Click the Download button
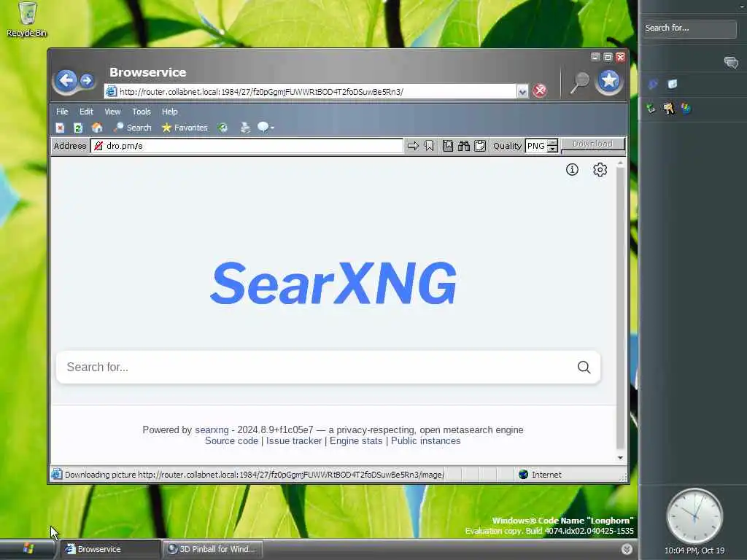The image size is (747, 560). tap(592, 144)
